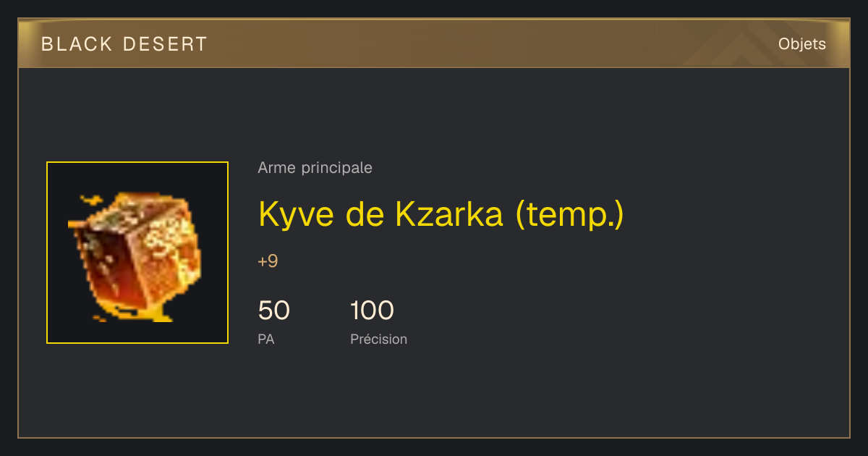
Task: Click the PA value 50
Action: 273,311
